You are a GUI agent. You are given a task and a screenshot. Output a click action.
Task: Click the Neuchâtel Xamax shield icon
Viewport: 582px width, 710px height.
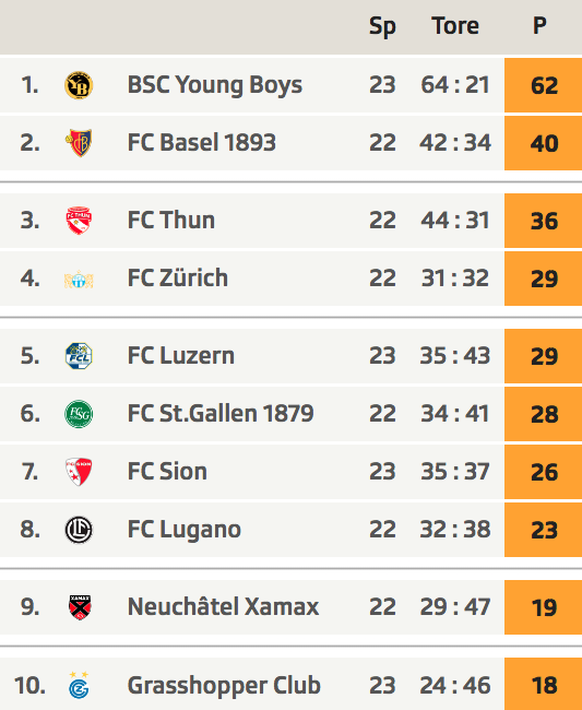(x=80, y=607)
